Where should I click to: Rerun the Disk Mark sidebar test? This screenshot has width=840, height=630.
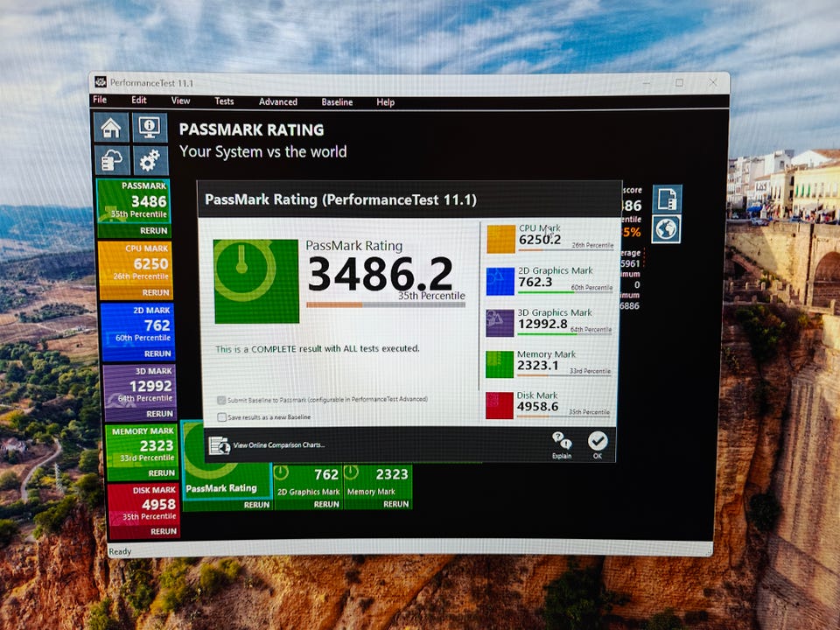(x=164, y=531)
